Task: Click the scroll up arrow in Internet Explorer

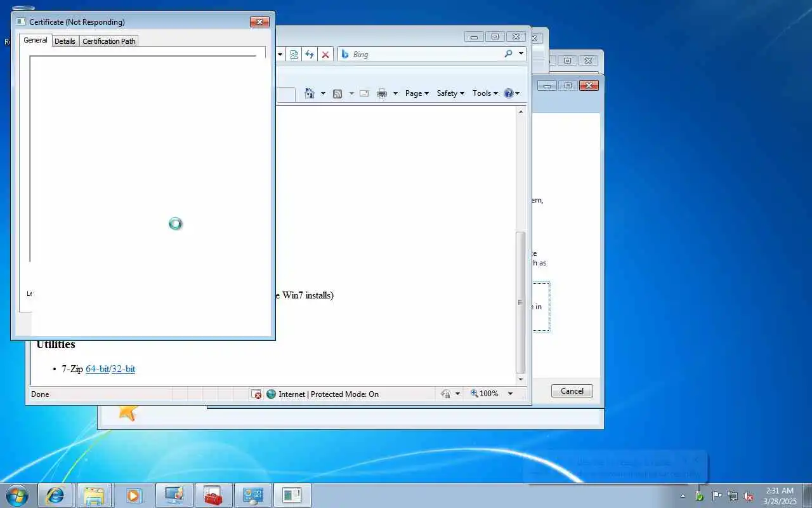Action: point(521,112)
